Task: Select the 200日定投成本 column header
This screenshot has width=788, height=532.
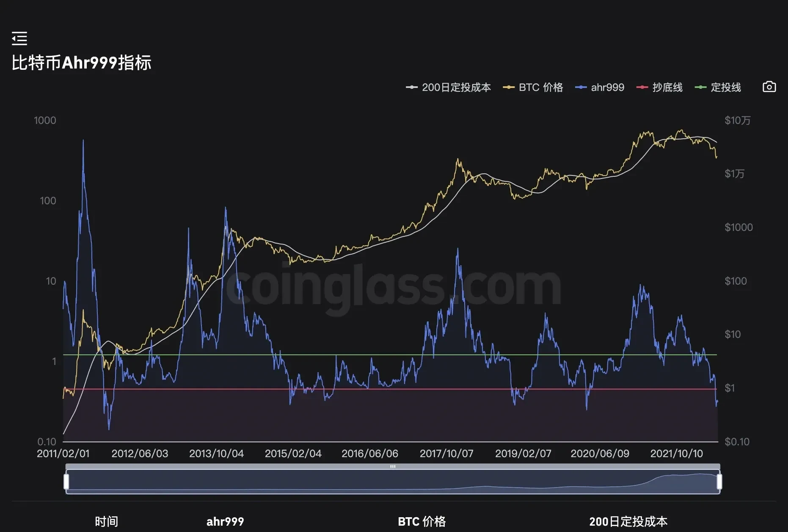Action: [x=628, y=521]
